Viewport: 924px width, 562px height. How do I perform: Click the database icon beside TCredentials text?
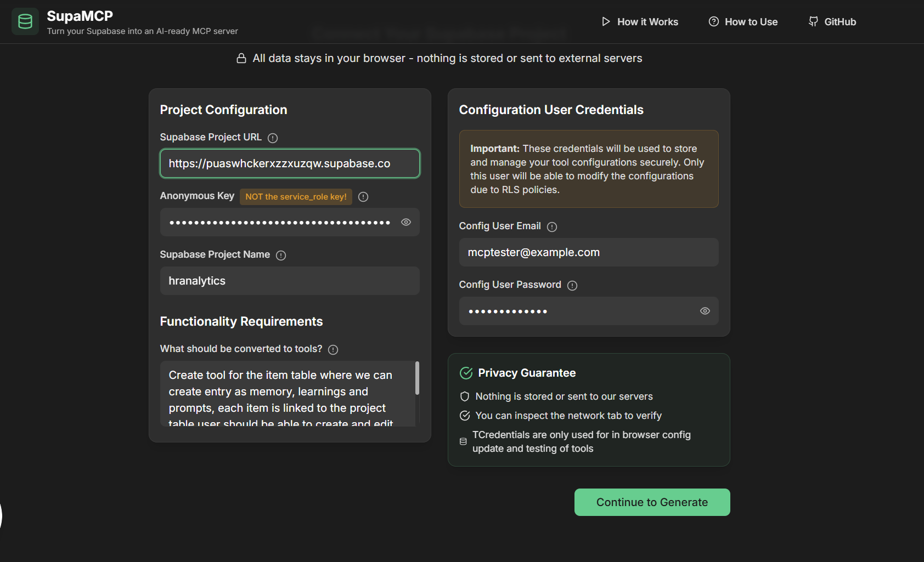pyautogui.click(x=463, y=441)
